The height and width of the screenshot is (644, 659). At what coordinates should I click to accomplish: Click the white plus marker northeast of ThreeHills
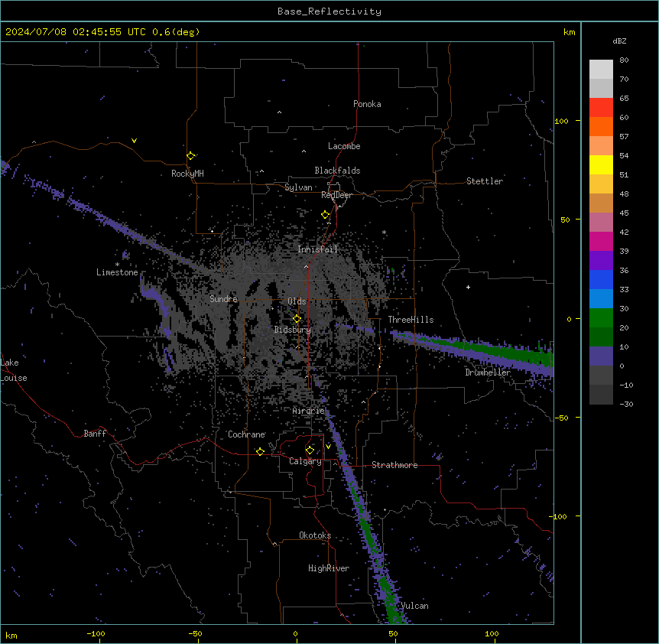(468, 287)
